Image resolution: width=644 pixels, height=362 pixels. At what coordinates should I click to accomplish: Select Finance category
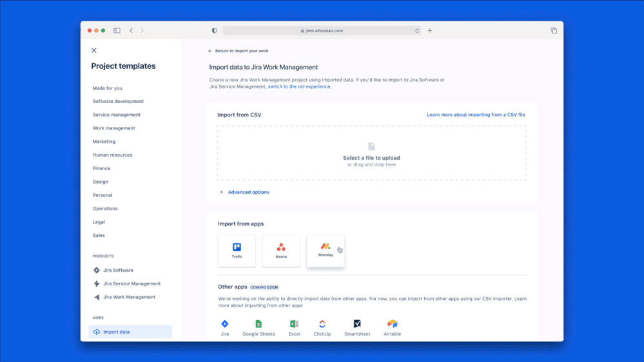point(101,168)
